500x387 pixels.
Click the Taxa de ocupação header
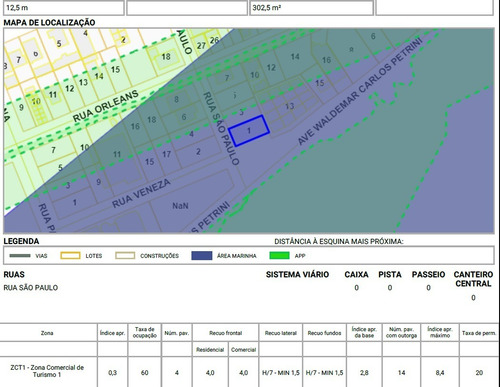[145, 333]
